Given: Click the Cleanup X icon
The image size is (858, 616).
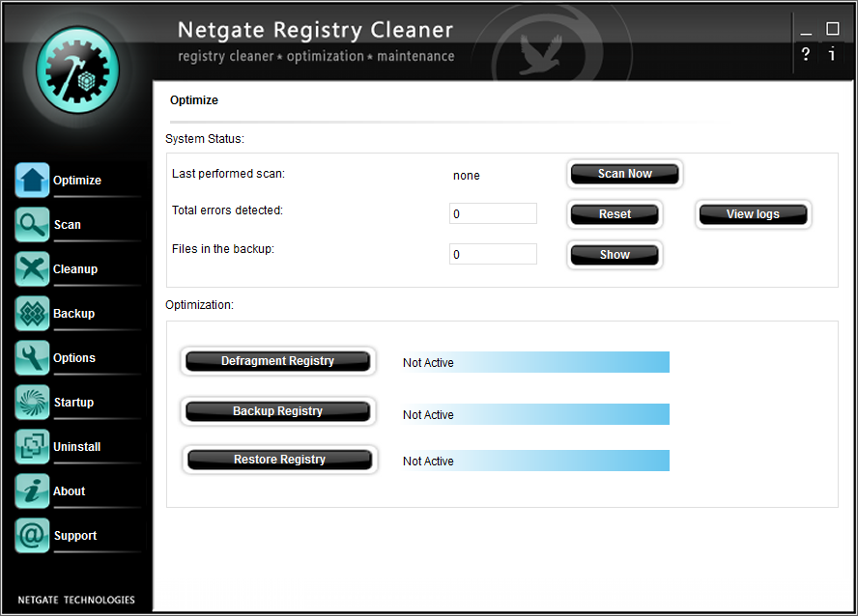Looking at the screenshot, I should [x=32, y=268].
